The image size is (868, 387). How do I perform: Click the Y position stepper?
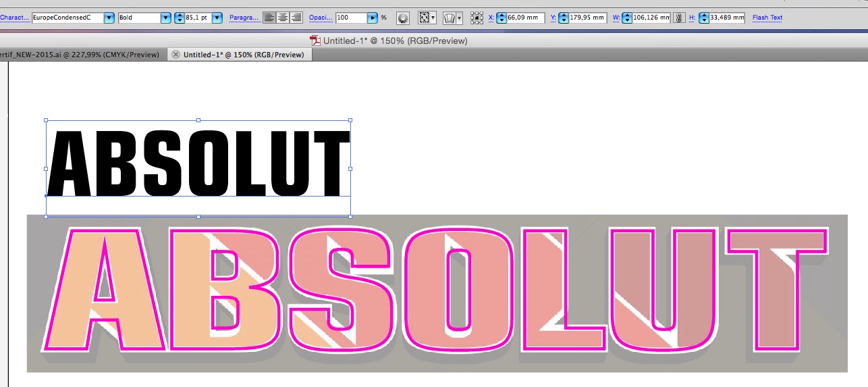(x=564, y=18)
